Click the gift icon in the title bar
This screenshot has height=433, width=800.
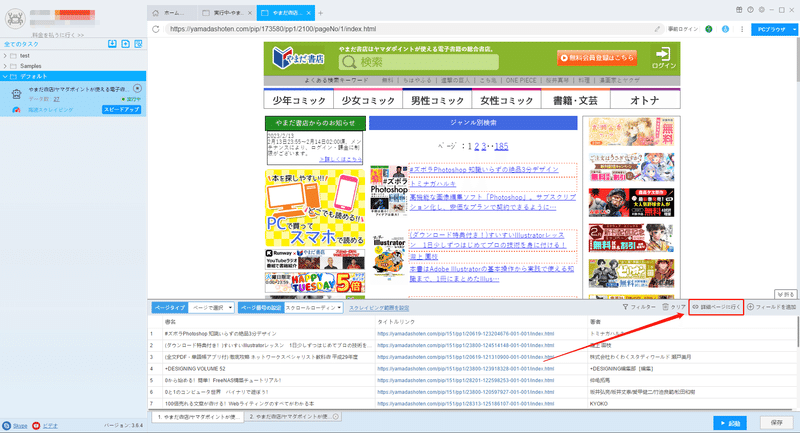click(739, 10)
